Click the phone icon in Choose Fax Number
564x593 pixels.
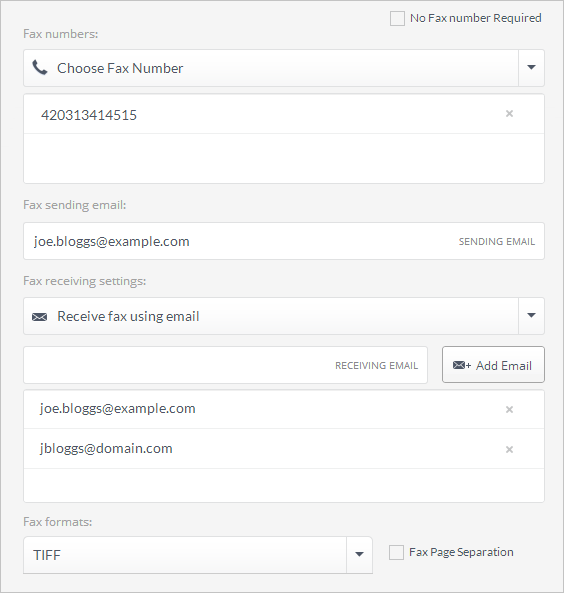click(40, 68)
